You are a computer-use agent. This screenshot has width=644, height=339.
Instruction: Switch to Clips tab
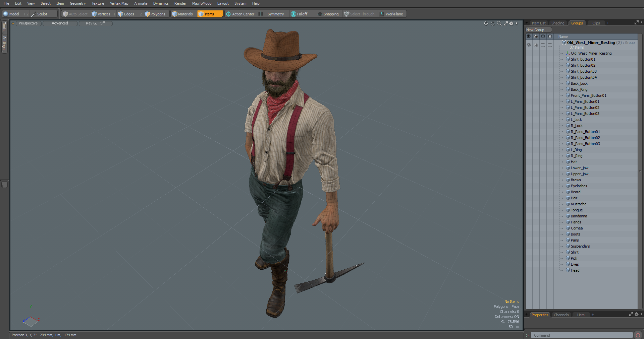(596, 23)
